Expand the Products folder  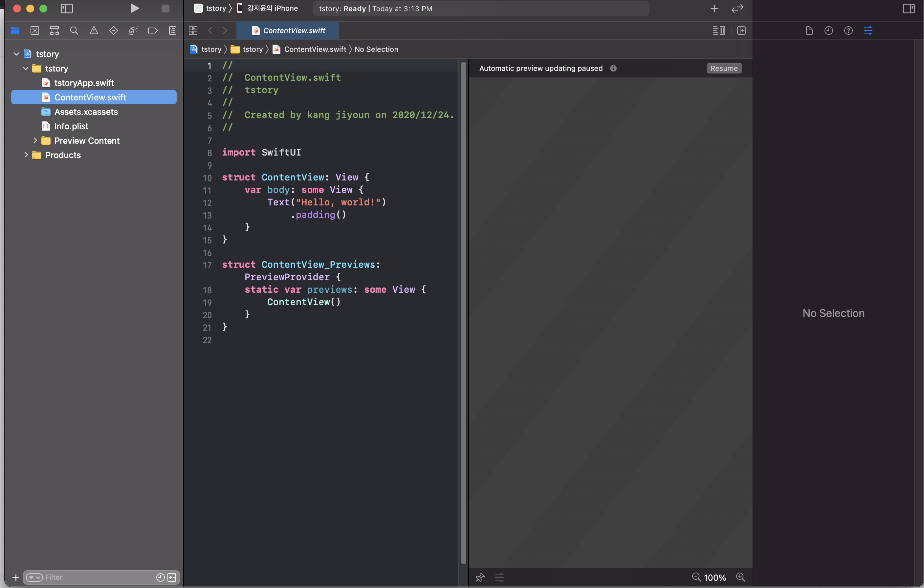(26, 155)
